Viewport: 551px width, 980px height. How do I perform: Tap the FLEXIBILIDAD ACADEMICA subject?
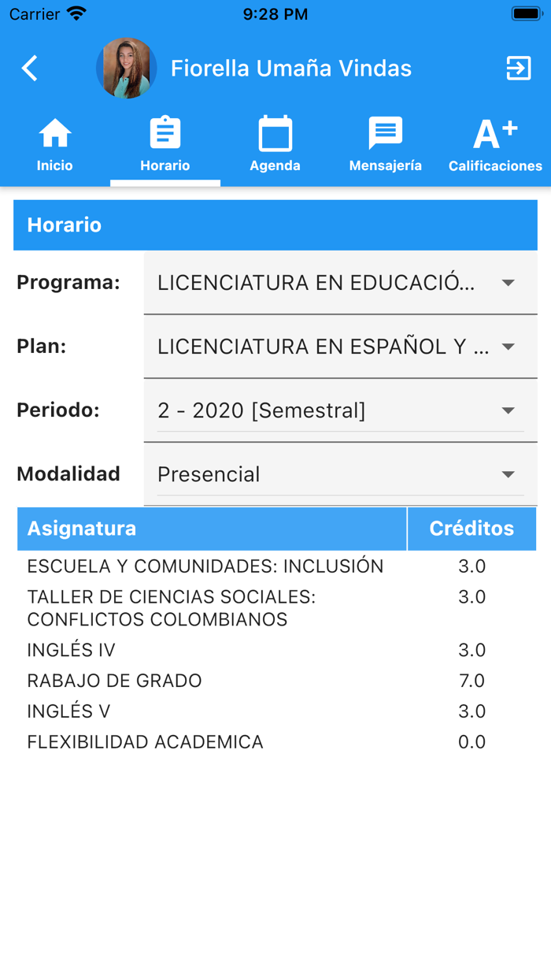146,742
